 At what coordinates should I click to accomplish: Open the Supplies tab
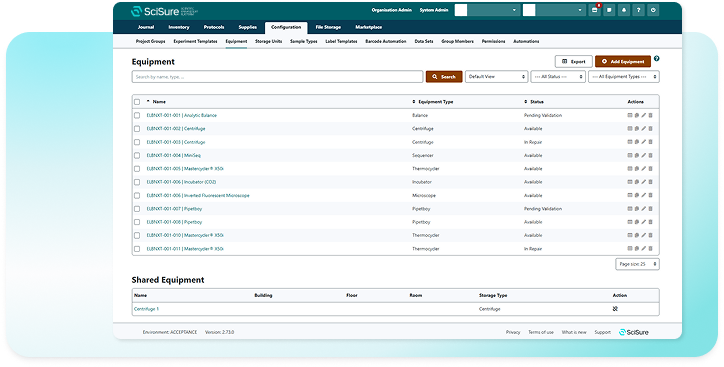point(247,27)
